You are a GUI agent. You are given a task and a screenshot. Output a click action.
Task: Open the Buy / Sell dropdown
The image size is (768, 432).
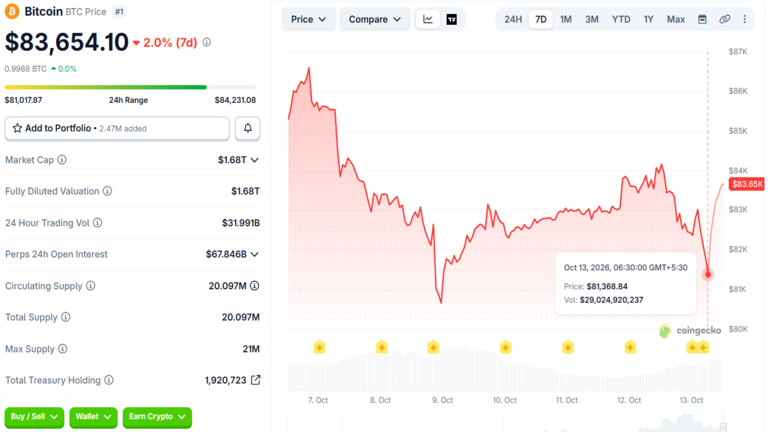tap(34, 417)
